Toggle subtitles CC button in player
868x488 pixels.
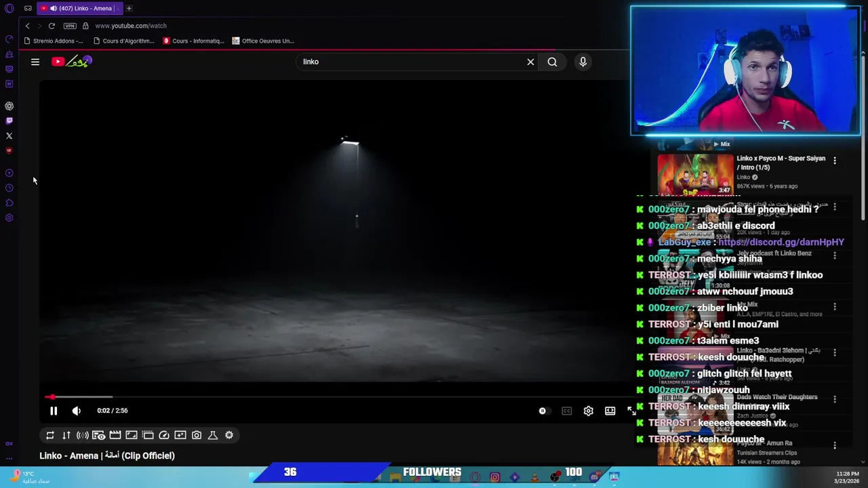point(567,411)
